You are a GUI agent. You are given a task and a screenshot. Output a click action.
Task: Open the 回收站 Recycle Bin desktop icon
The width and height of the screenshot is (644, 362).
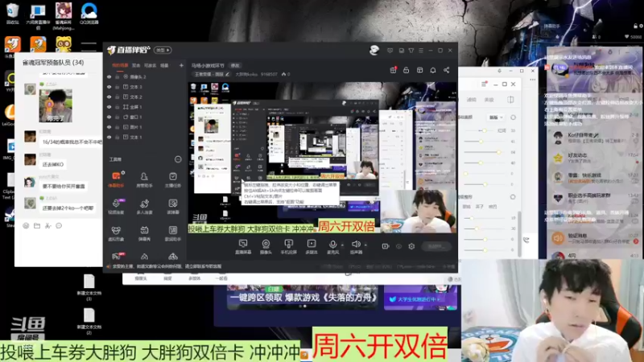[x=13, y=14]
